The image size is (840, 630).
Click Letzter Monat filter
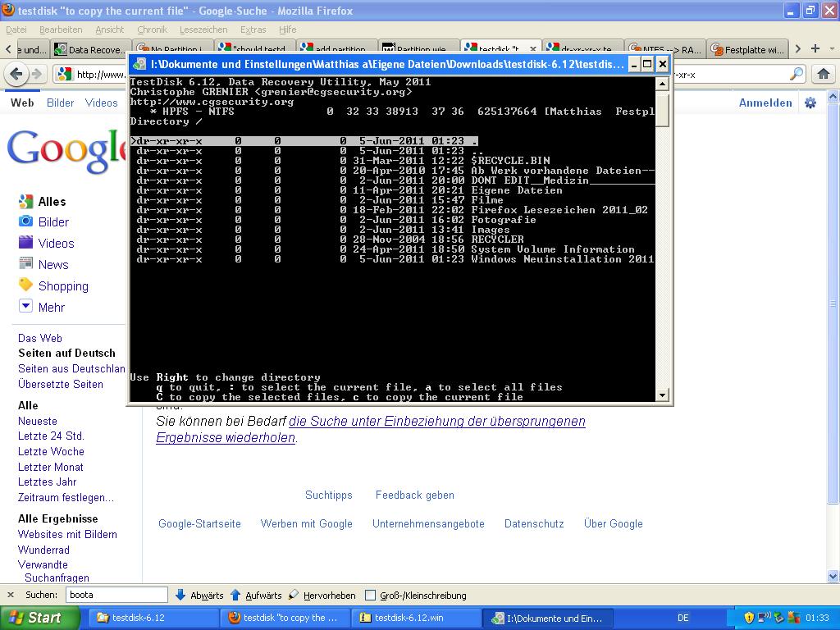(50, 467)
